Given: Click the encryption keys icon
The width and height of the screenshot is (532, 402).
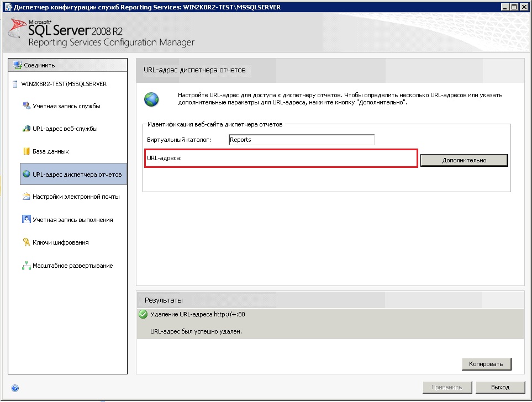Looking at the screenshot, I should point(26,242).
